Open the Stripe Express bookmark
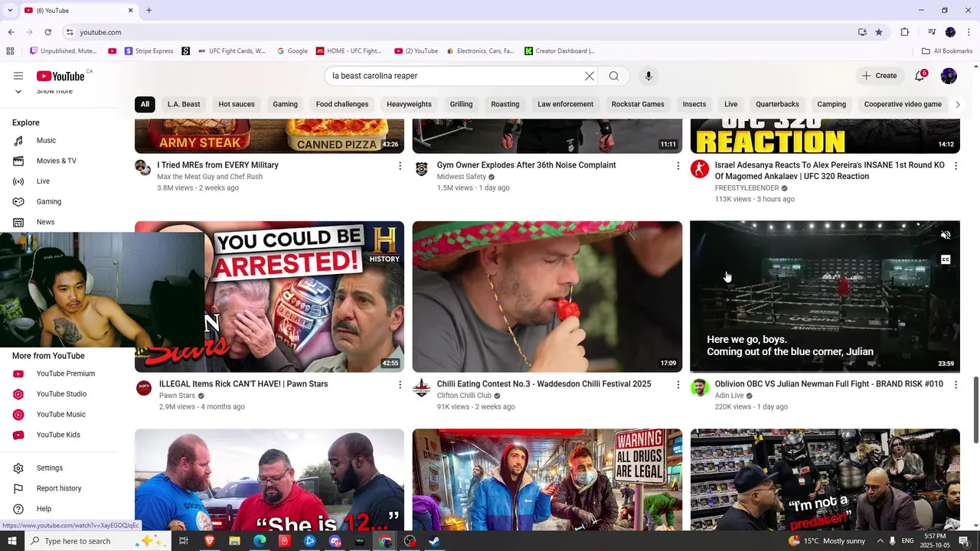This screenshot has width=980, height=551. tap(149, 51)
